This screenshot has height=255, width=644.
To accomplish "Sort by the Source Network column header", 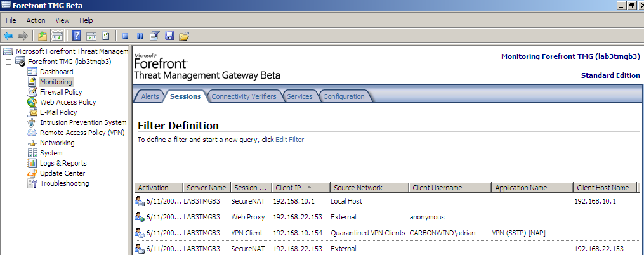I will (369, 188).
